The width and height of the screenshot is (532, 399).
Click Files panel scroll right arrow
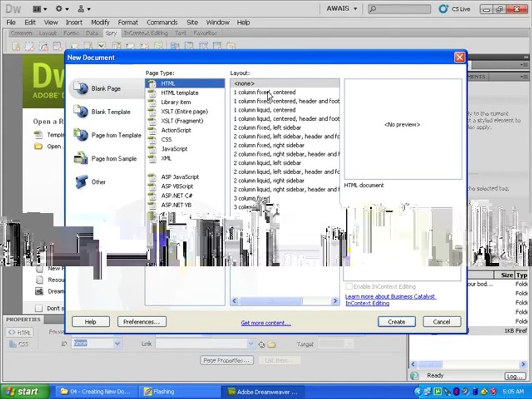[524, 365]
